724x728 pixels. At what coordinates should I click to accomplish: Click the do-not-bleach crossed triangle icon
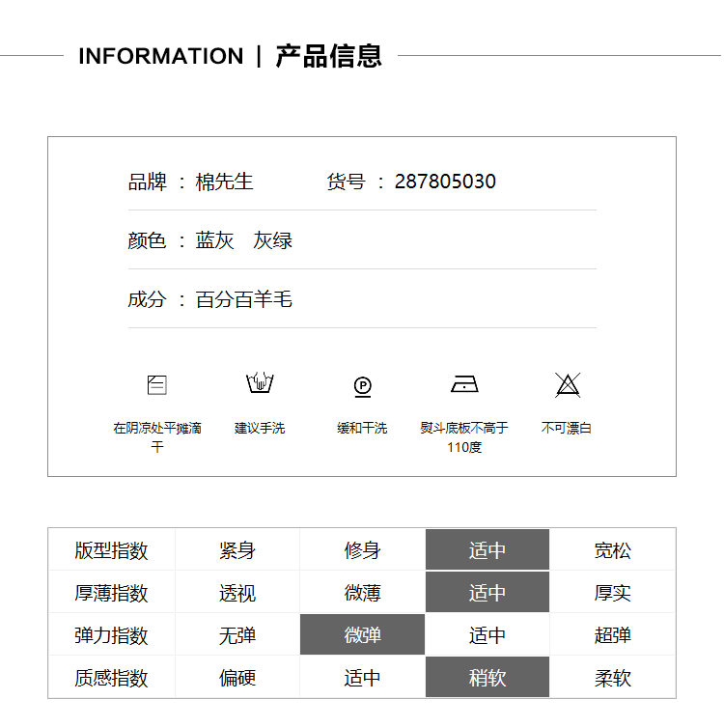568,385
